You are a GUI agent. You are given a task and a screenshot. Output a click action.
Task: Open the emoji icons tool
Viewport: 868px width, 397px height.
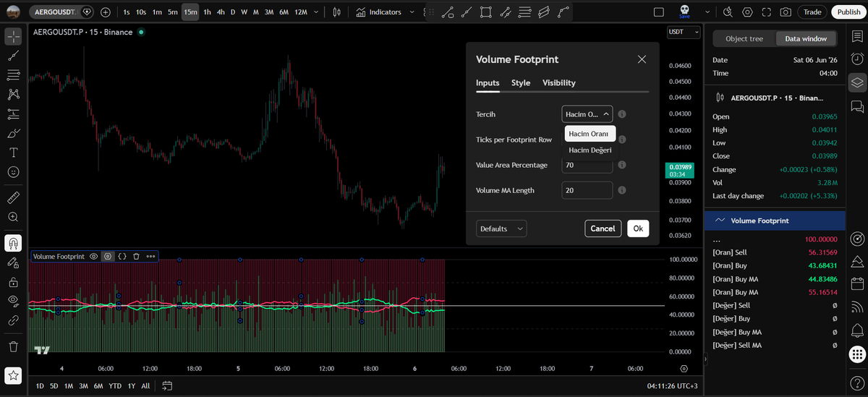point(13,172)
